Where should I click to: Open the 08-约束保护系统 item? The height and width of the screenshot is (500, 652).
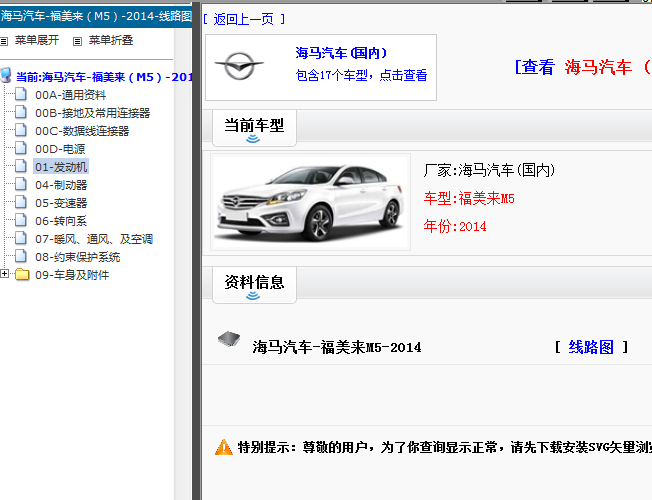coord(77,257)
